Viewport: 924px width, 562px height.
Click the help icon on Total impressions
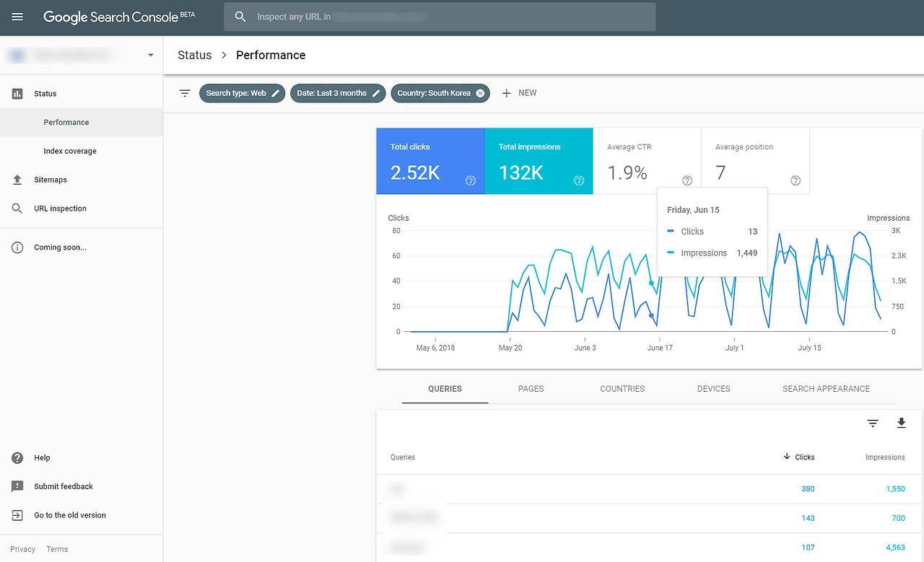[x=579, y=180]
